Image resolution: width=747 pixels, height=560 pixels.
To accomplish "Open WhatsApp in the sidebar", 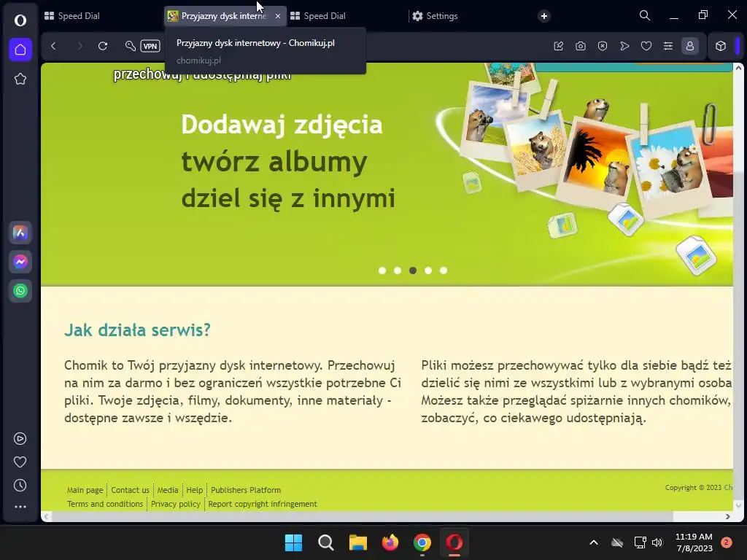I will click(20, 291).
